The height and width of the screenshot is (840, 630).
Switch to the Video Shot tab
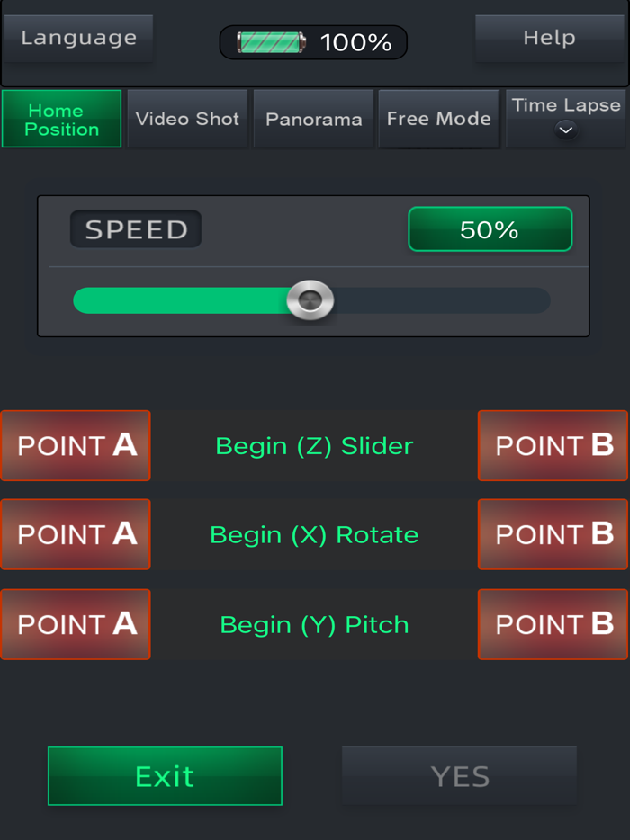pos(186,118)
